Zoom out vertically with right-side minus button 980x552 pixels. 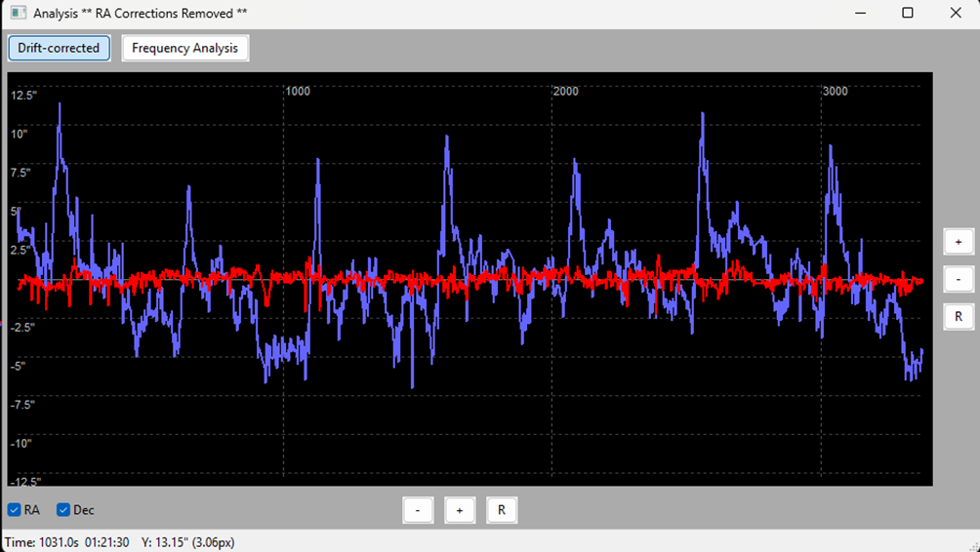959,279
